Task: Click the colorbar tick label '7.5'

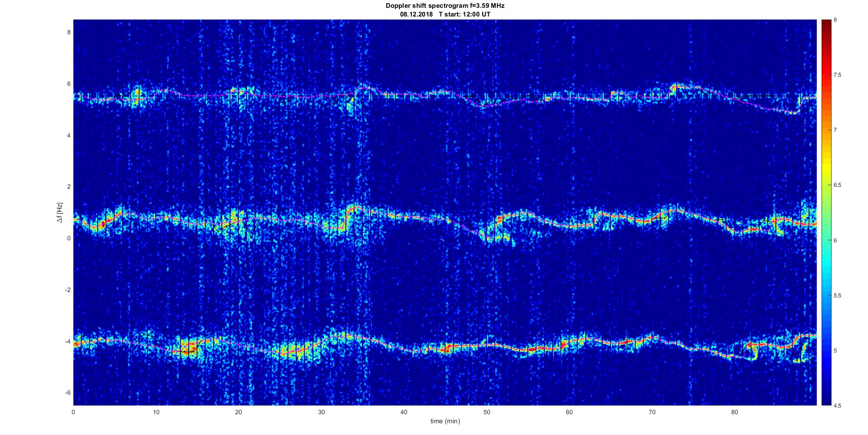Action: pos(838,75)
